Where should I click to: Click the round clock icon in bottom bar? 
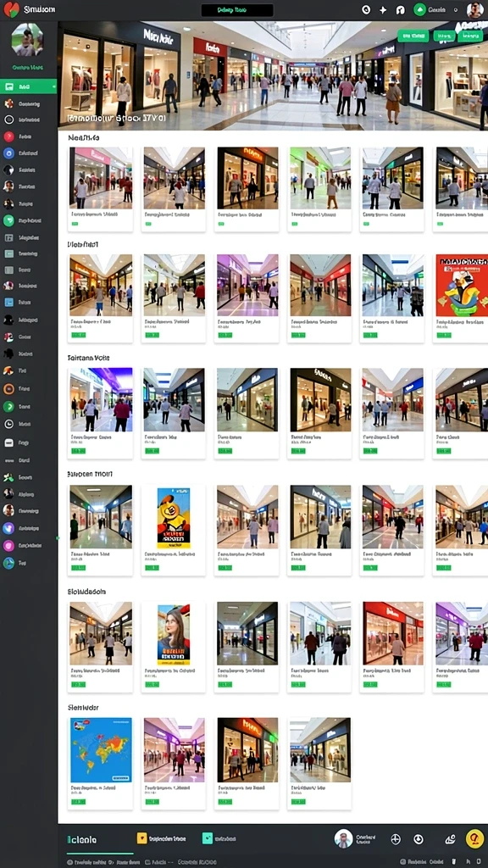[419, 839]
